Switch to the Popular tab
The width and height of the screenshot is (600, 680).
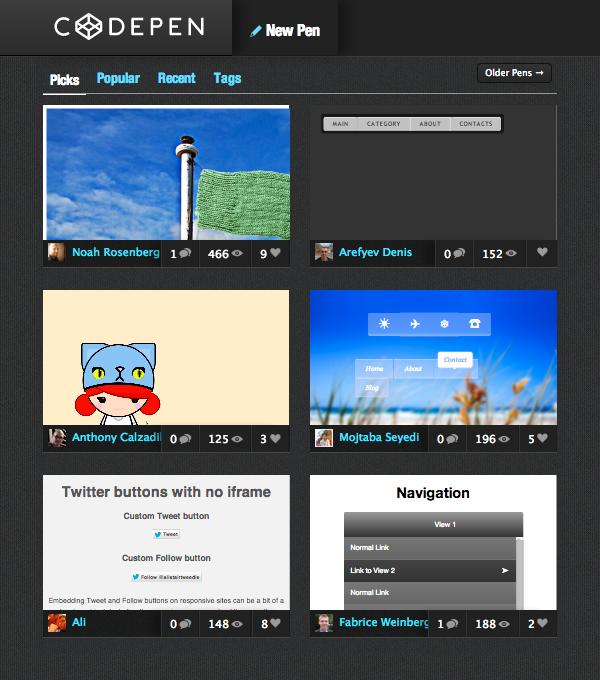118,78
